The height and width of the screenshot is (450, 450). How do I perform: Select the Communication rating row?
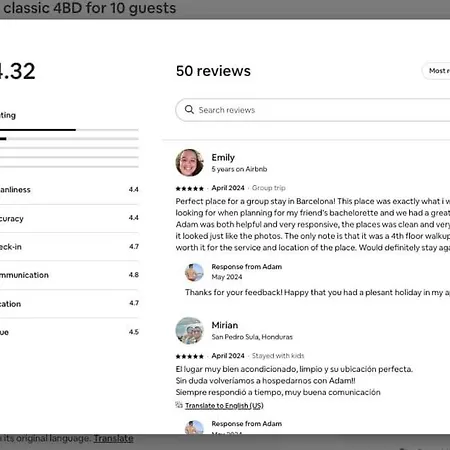pos(69,275)
